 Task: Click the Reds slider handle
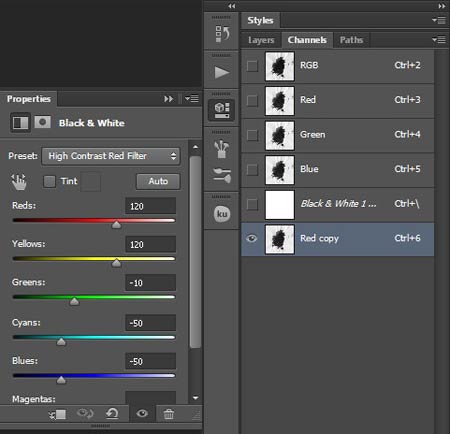click(116, 225)
